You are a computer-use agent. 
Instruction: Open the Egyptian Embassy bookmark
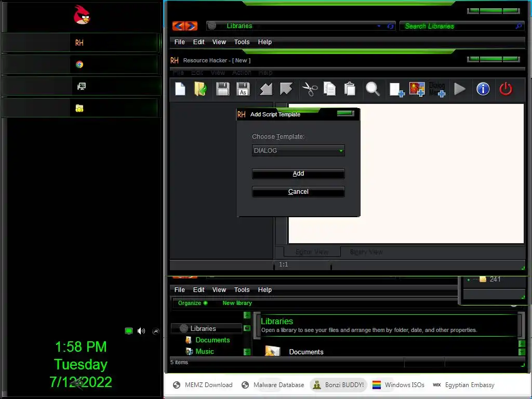464,385
